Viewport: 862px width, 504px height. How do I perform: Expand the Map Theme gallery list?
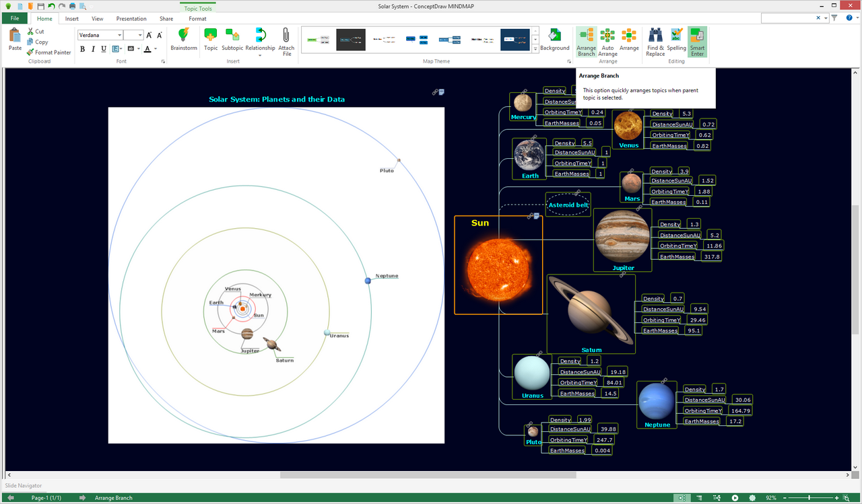point(535,49)
